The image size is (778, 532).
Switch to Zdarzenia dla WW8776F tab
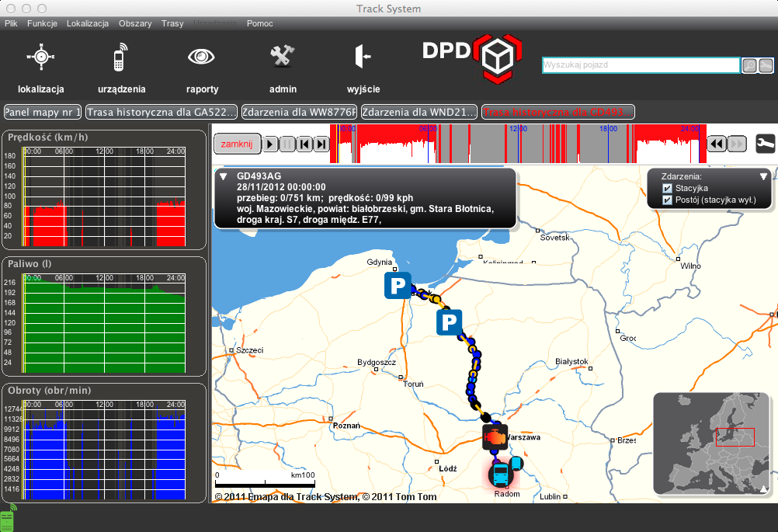(299, 112)
